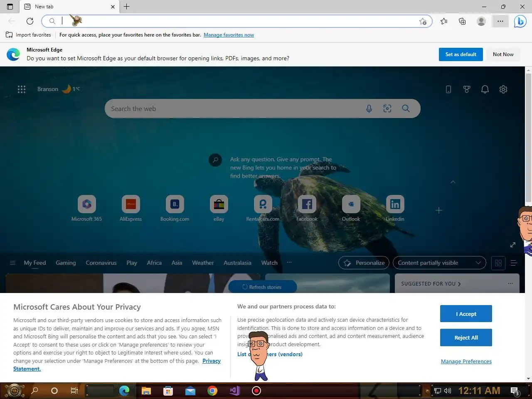The height and width of the screenshot is (399, 532).
Task: Expand more feed categories ellipsis
Action: 289,263
